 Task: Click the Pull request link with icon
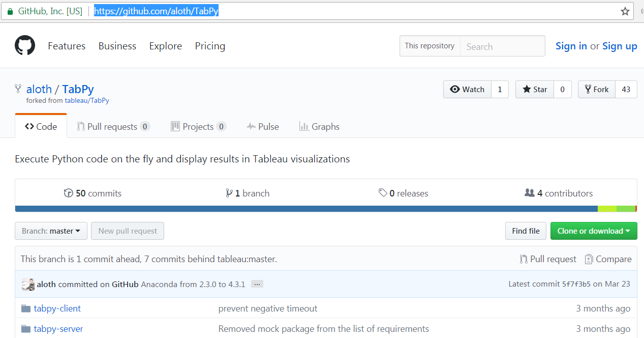(548, 259)
